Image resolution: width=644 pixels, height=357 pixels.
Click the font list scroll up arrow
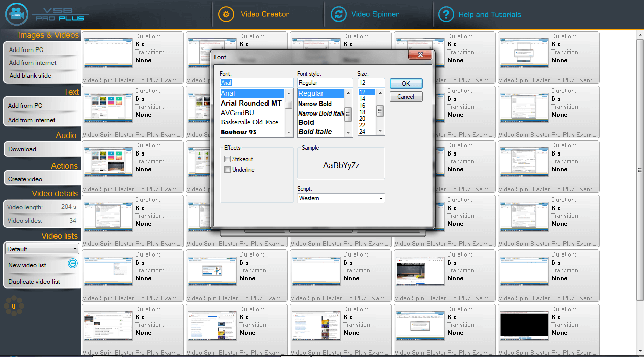pyautogui.click(x=289, y=93)
